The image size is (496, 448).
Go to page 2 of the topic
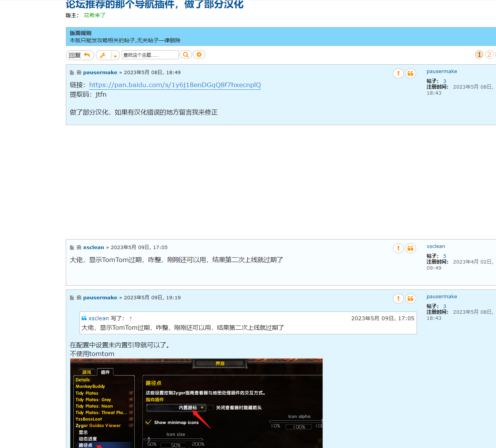tap(489, 54)
